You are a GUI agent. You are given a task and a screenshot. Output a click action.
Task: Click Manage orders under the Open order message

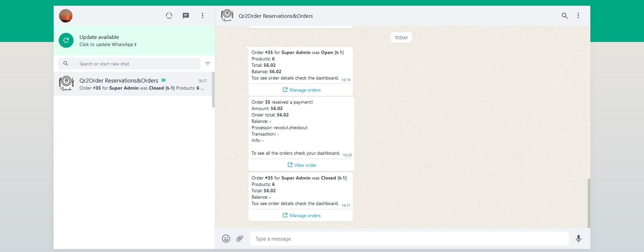click(301, 90)
